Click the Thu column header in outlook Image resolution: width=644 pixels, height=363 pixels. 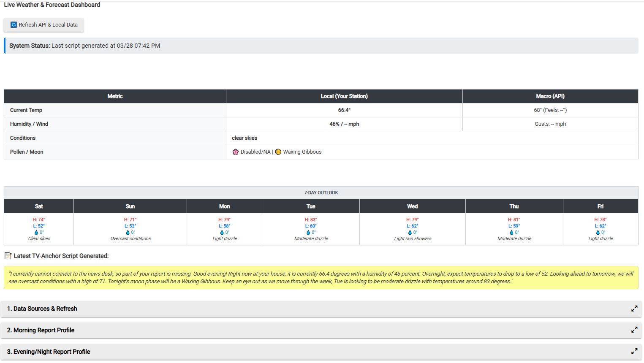[514, 206]
